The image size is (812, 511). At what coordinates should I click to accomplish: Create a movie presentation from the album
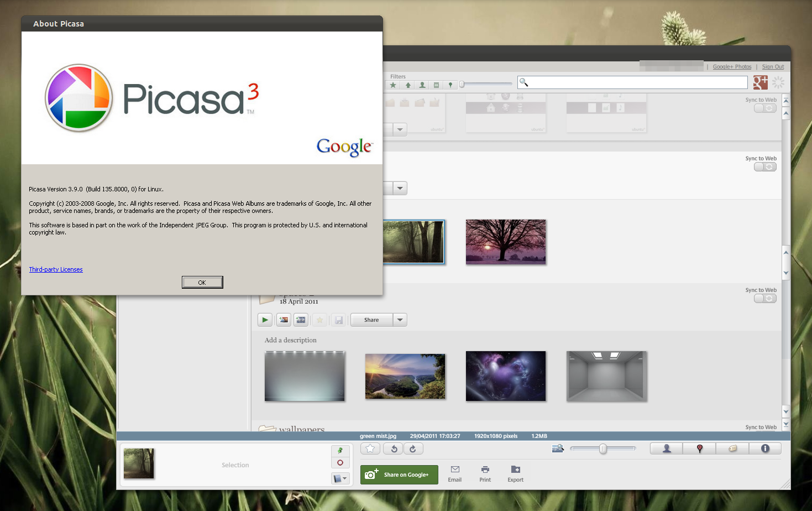[301, 320]
